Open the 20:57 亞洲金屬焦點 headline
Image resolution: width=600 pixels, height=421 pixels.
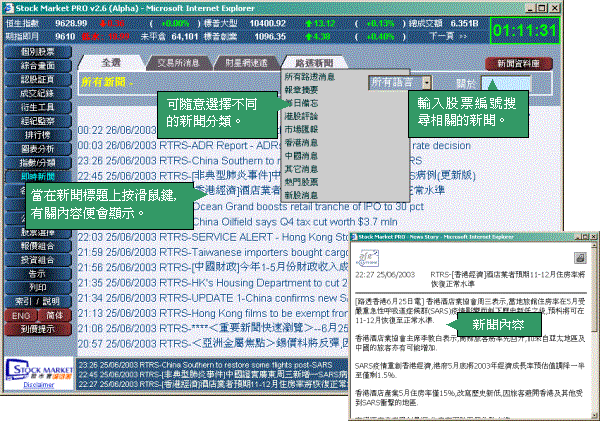pyautogui.click(x=214, y=344)
